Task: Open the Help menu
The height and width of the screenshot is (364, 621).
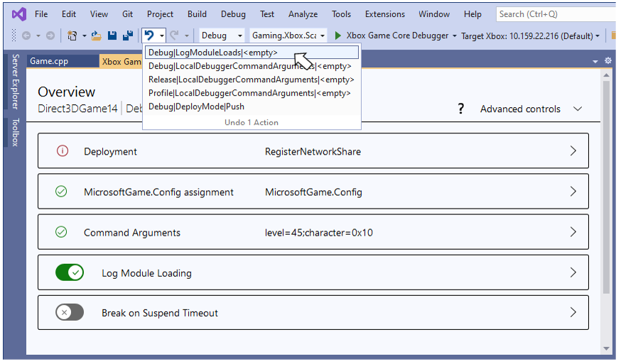Action: click(472, 14)
